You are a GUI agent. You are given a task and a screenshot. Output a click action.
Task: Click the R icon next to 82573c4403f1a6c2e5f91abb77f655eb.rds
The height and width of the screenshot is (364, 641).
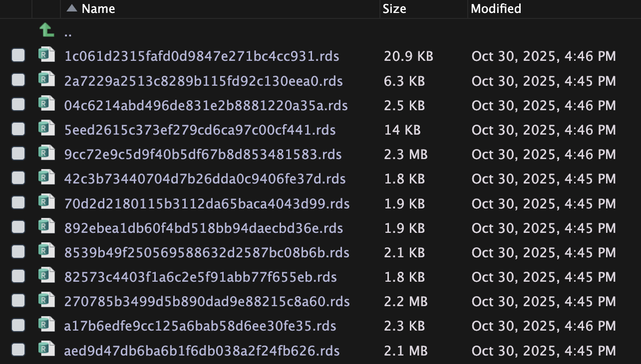pyautogui.click(x=46, y=276)
